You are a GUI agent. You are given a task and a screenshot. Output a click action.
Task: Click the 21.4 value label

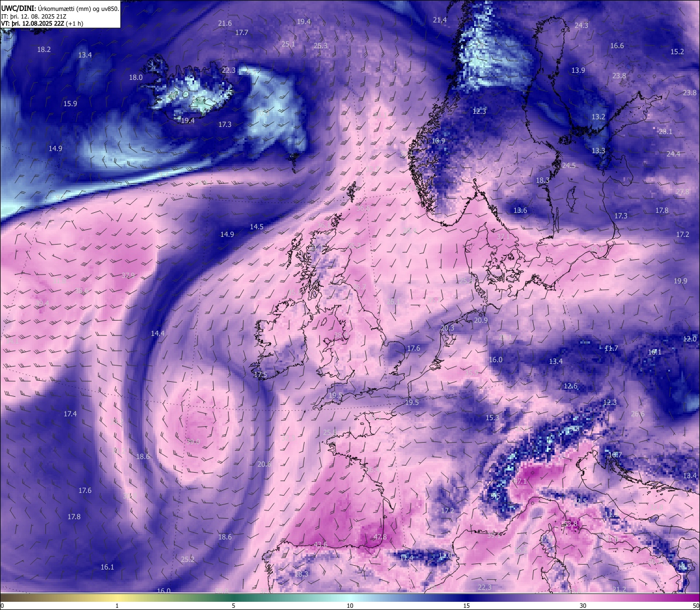click(x=440, y=20)
